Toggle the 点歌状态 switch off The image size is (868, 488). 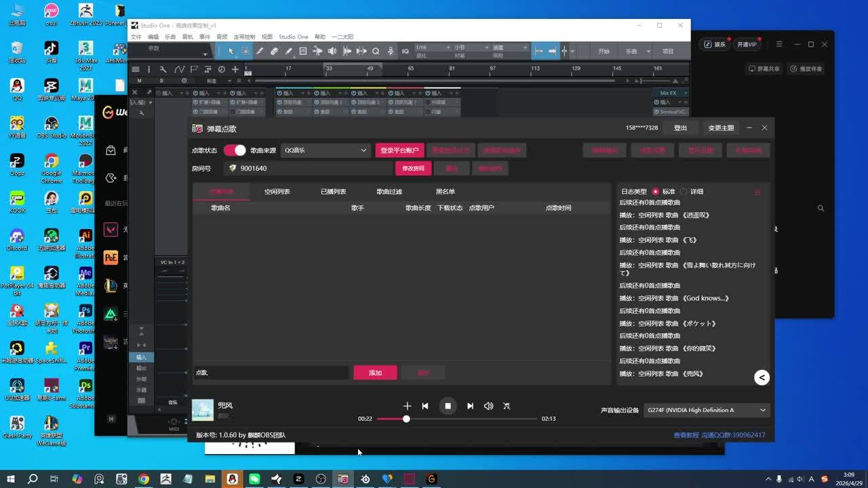point(235,150)
